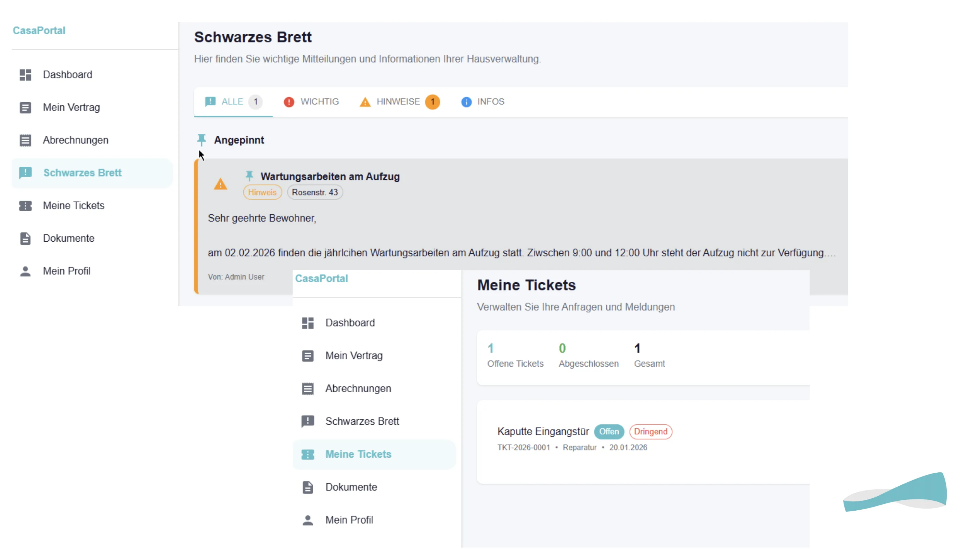The width and height of the screenshot is (980, 549).
Task: Click the Offen status pill on the ticket
Action: click(x=609, y=432)
